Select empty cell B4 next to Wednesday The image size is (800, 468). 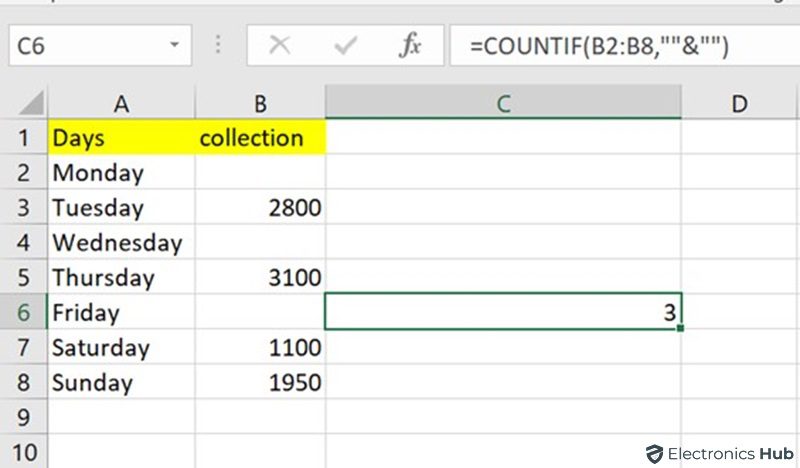coord(260,242)
